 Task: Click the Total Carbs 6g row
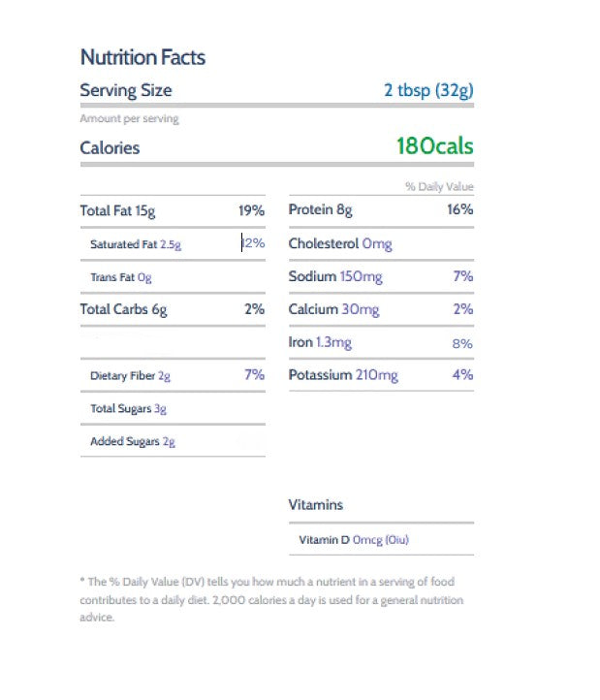click(173, 309)
